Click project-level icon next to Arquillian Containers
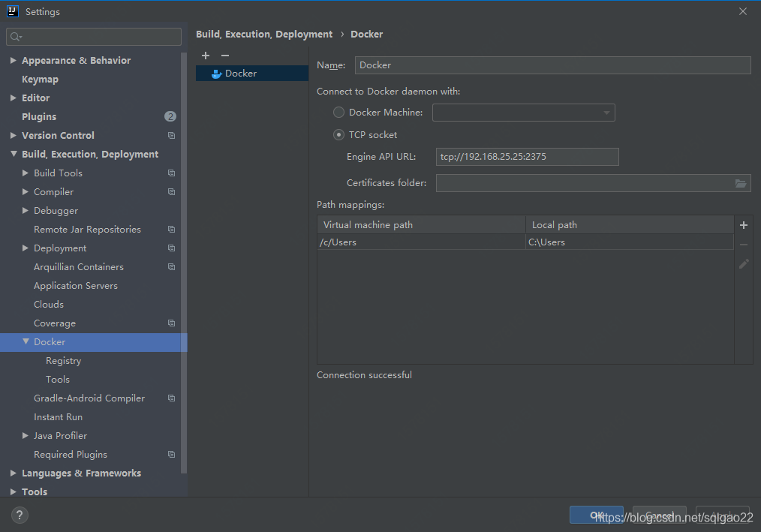The height and width of the screenshot is (532, 761). coord(171,266)
